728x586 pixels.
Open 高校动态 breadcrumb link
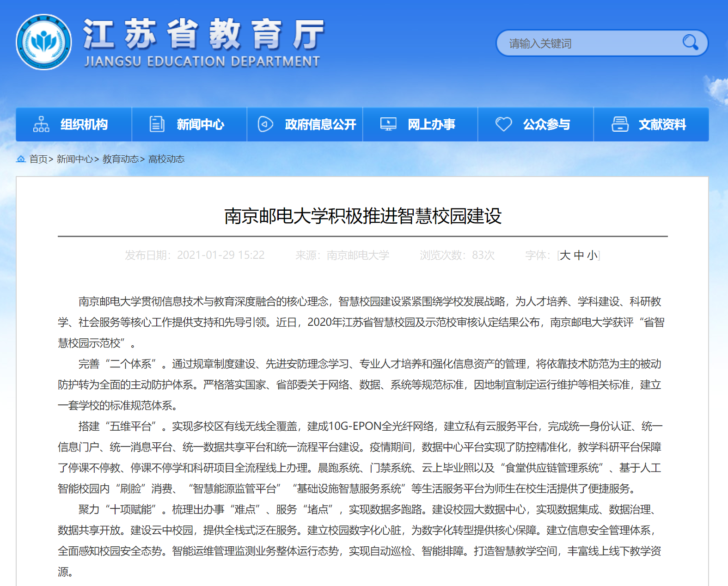coord(166,159)
